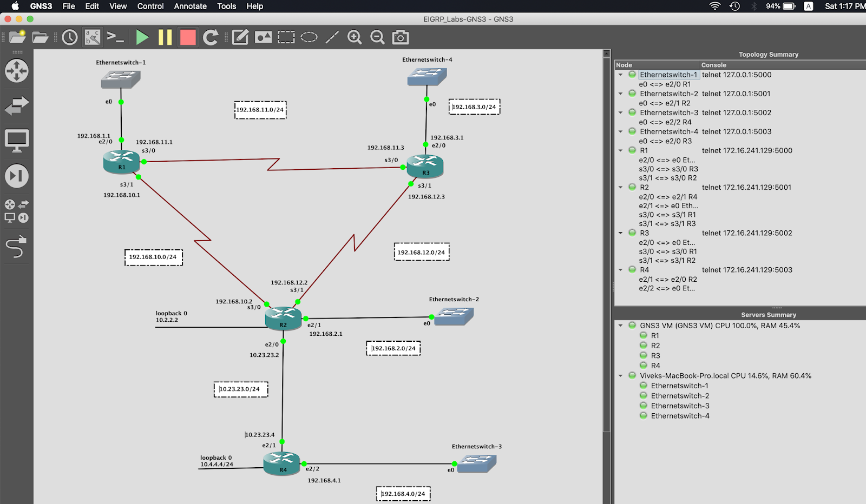This screenshot has width=866, height=504.
Task: Draw an ellipse on the canvas
Action: (309, 37)
